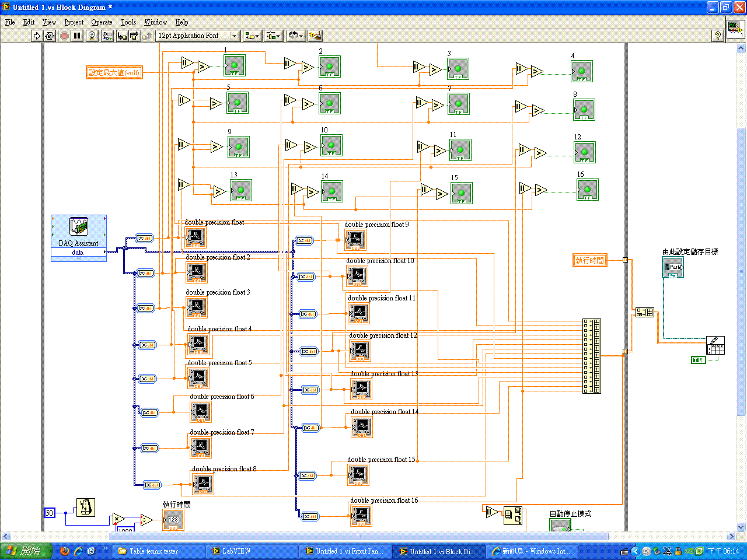Open the 12pt Application Font dropdown
747x560 pixels.
[x=198, y=36]
